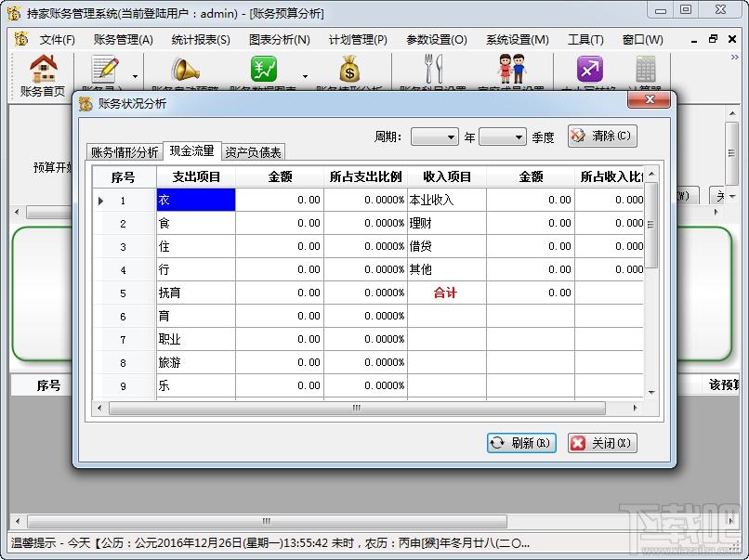The width and height of the screenshot is (749, 560).
Task: Select the 旅游 expense cell
Action: 196,362
